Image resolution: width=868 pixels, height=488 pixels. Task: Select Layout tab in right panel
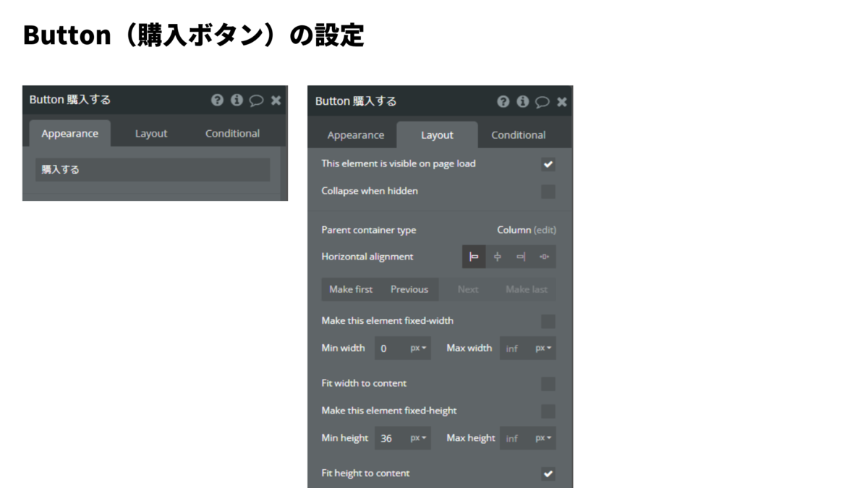click(x=437, y=135)
